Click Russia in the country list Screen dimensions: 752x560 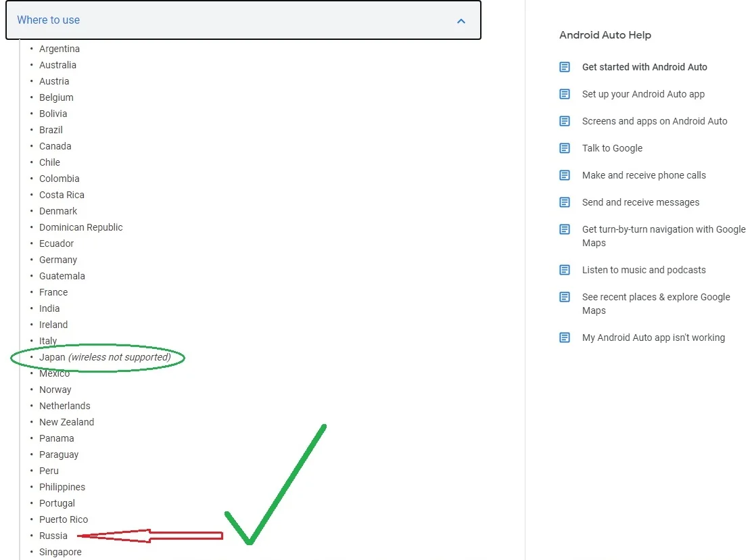[53, 536]
